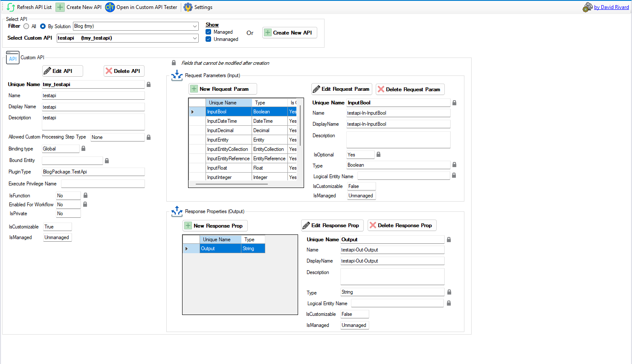This screenshot has width=632, height=364.
Task: Select the InputBool row arrow indicator
Action: click(193, 112)
